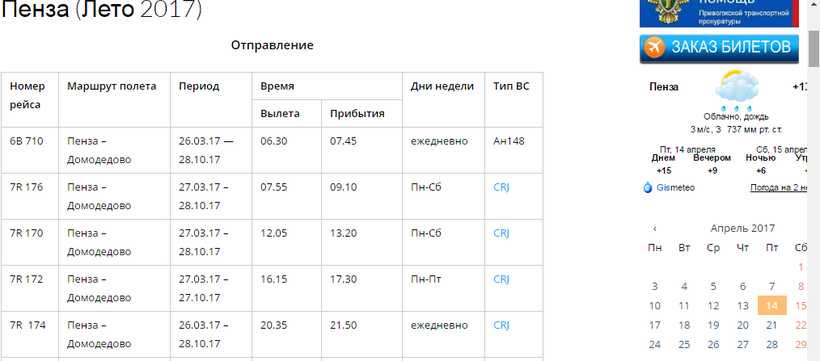This screenshot has height=361, width=820.
Task: Open ЗАКАЗ БИЛЕТОВ ticket booking button
Action: tap(719, 48)
